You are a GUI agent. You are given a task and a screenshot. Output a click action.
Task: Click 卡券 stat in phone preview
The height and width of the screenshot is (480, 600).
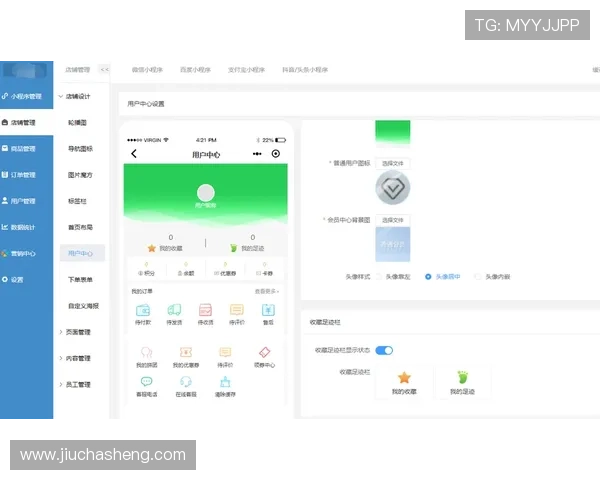(264, 269)
